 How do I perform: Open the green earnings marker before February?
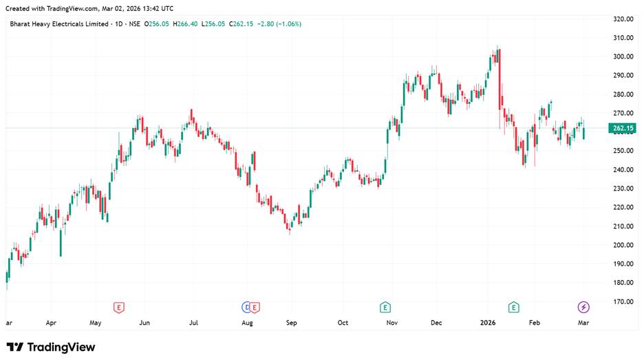tap(513, 307)
